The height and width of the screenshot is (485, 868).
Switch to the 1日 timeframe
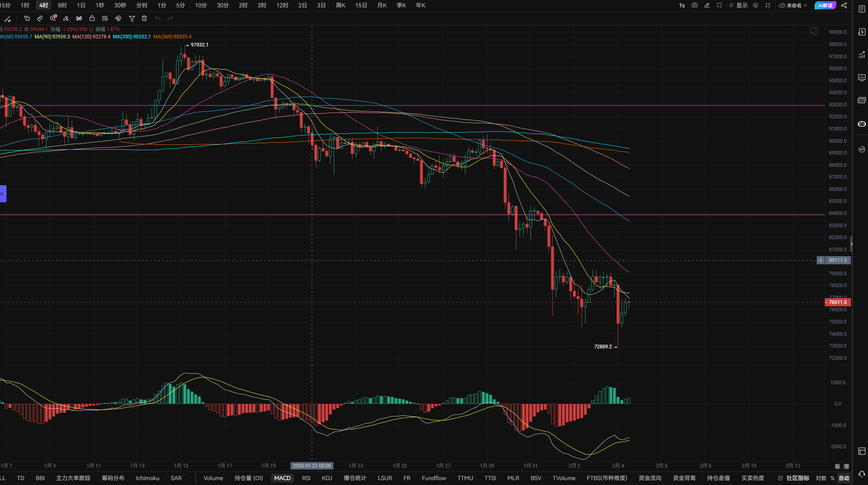point(81,5)
